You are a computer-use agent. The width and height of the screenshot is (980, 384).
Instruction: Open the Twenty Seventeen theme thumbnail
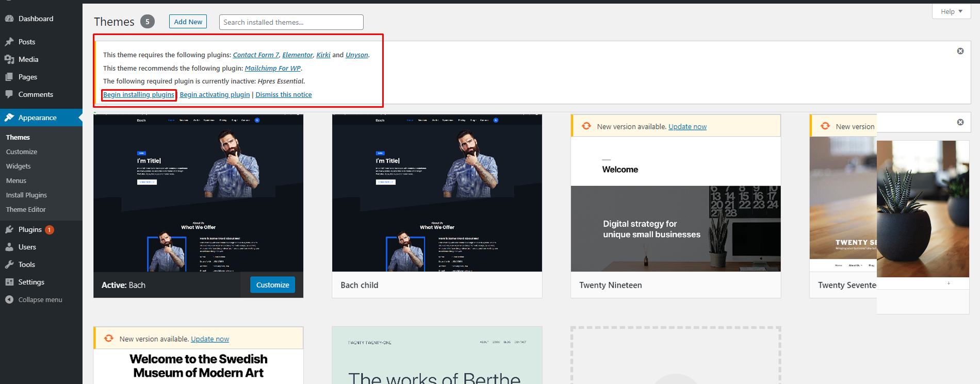click(x=843, y=204)
